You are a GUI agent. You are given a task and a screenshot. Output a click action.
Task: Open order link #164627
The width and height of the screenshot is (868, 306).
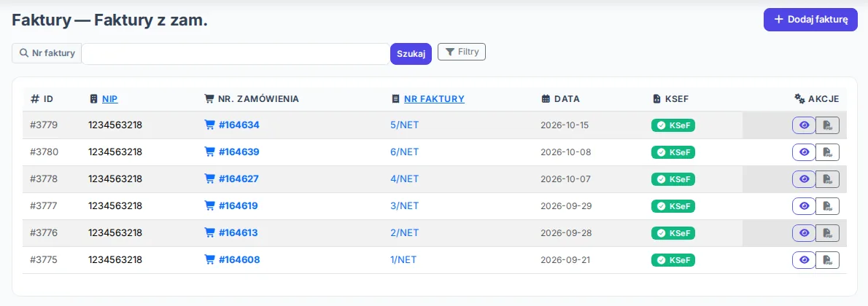(x=239, y=178)
